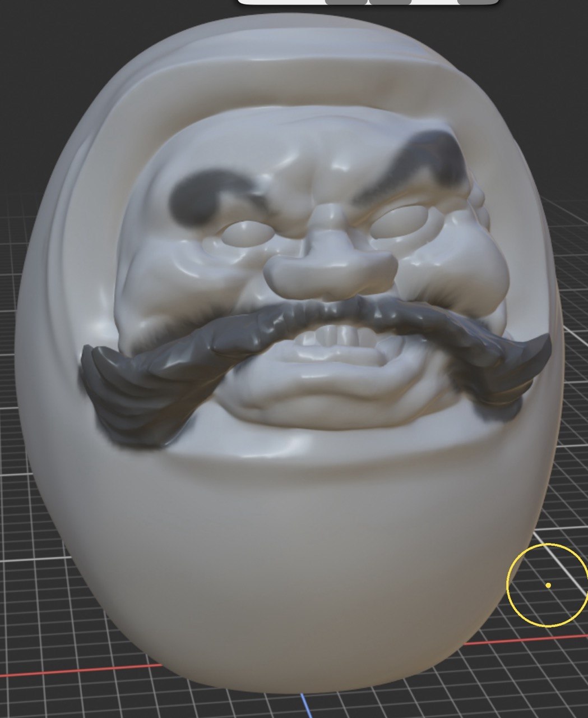The image size is (588, 718).
Task: Click the white floating toolbar background
Action: click(280, 4)
